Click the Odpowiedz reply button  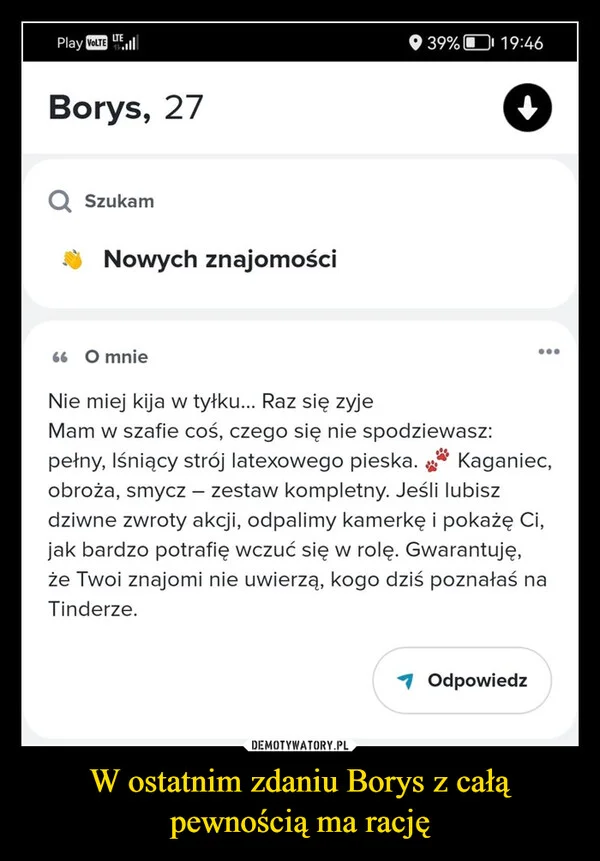[460, 680]
